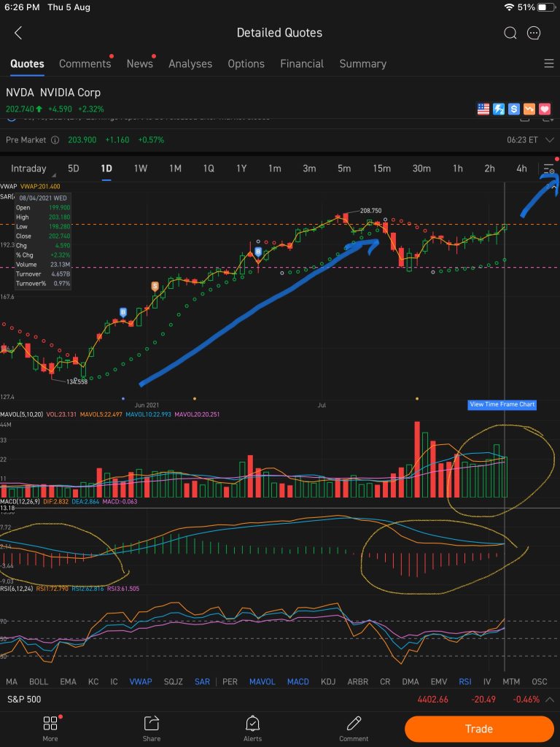Disable the SAR indicator
Image resolution: width=560 pixels, height=747 pixels.
click(x=202, y=682)
